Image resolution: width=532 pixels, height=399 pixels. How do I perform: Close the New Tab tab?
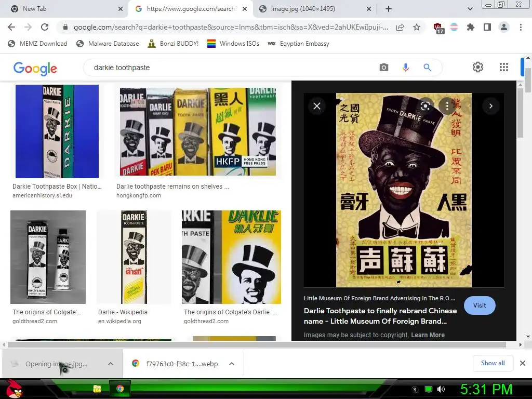click(121, 9)
